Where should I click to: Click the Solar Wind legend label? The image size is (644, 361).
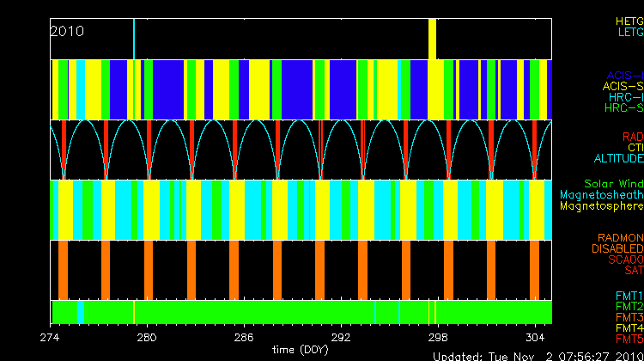pyautogui.click(x=613, y=184)
